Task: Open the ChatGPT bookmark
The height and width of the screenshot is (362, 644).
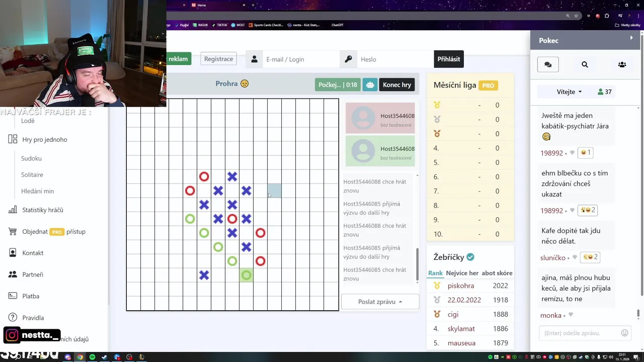Action: 337,25
